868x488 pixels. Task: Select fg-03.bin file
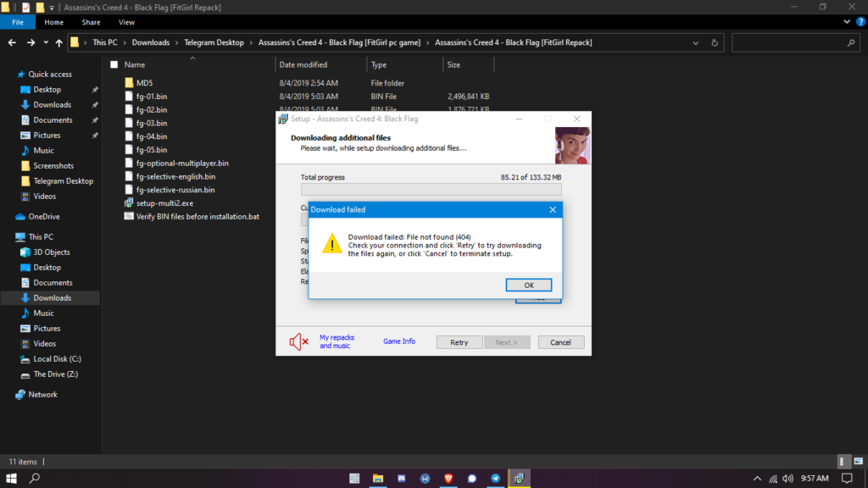tap(151, 123)
